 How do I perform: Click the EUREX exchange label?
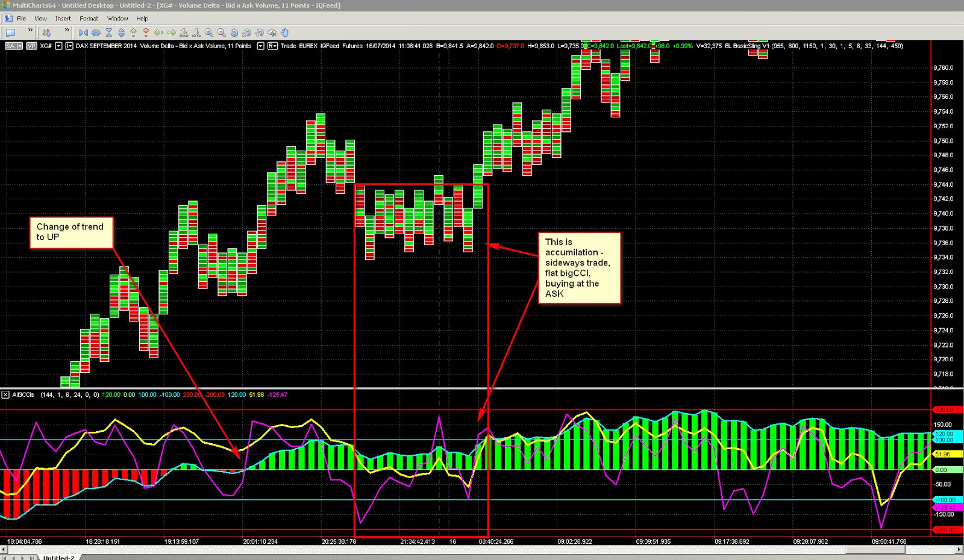308,46
